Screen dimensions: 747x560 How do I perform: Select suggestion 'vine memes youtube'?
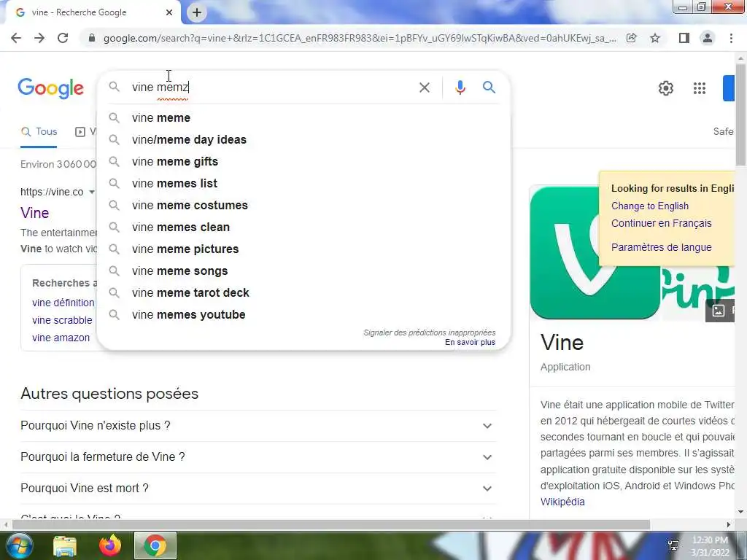tap(303, 315)
